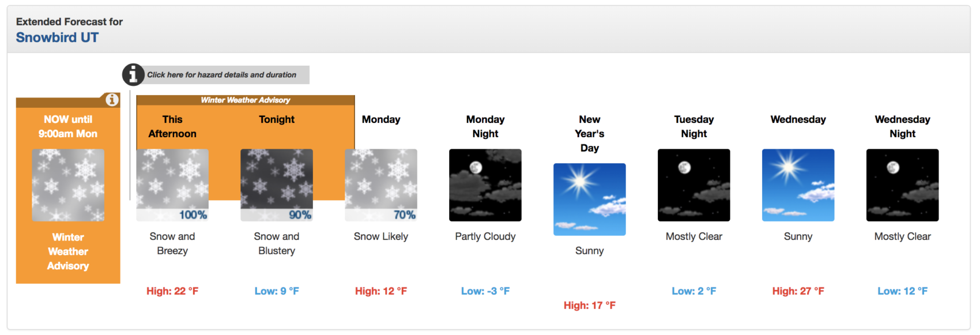Select the New Year's Day sunny icon
The image size is (980, 335).
(x=590, y=200)
